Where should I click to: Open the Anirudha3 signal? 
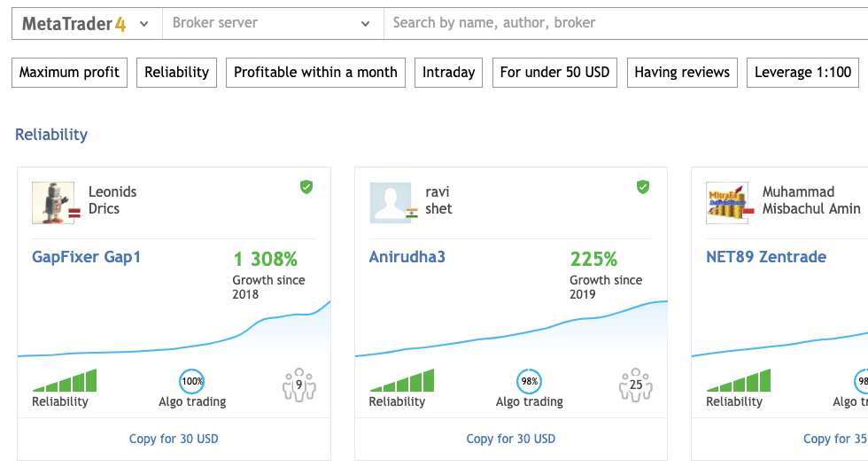[407, 257]
